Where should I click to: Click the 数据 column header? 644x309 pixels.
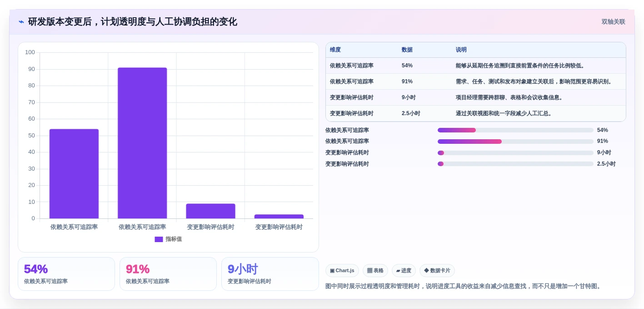[407, 50]
